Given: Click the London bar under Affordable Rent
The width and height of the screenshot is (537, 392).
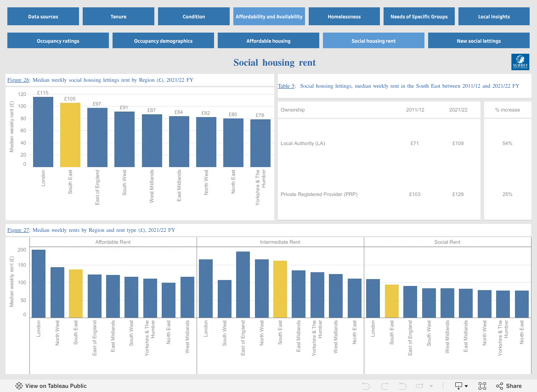Looking at the screenshot, I should click(39, 284).
